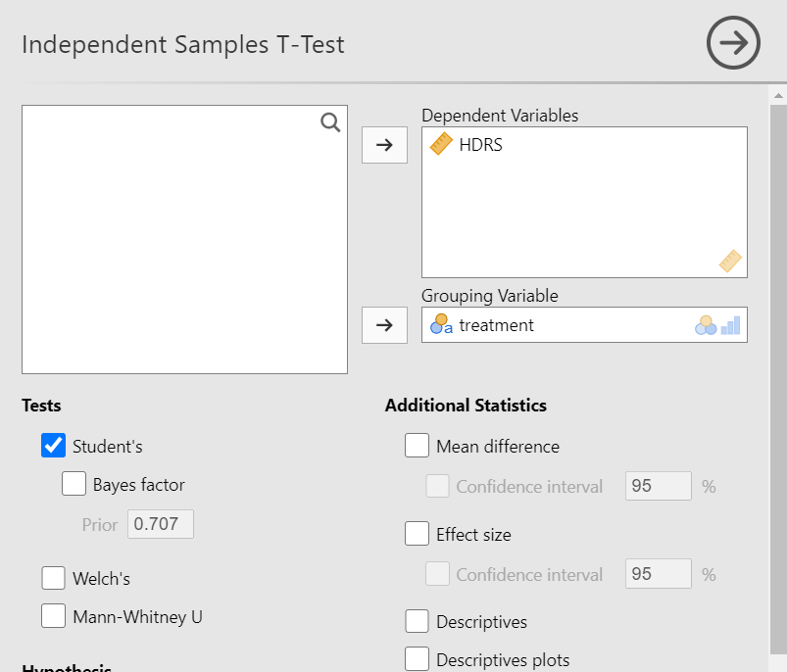Click the scroll up arrow on scrollbar
Image resolution: width=787 pixels, height=672 pixels.
pos(778,96)
